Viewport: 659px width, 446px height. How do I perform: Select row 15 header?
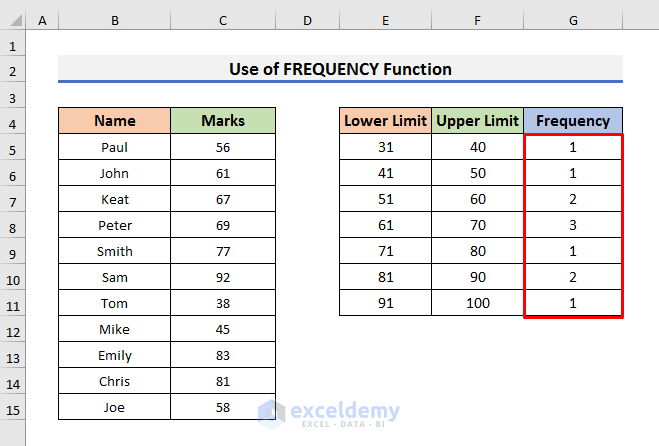[x=13, y=410]
